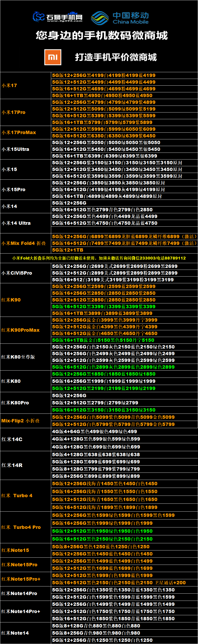Select the 红米Note14 model cell

(x=25, y=633)
